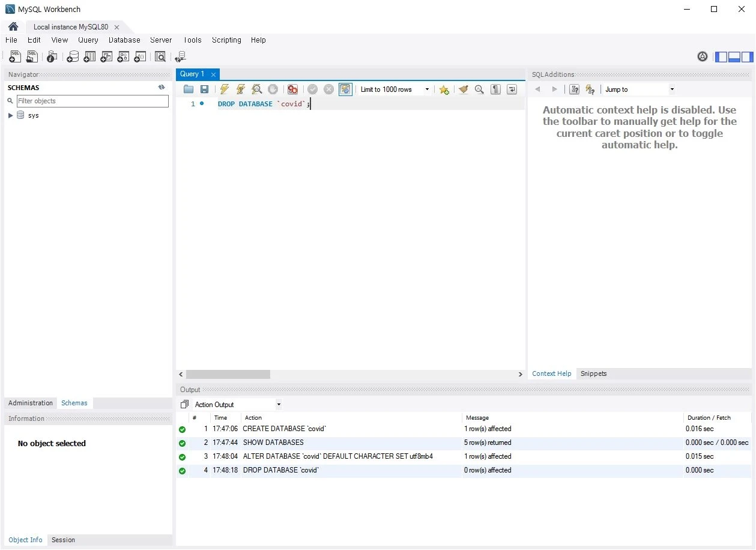Switch to the Snippets tab
The height and width of the screenshot is (550, 756).
pyautogui.click(x=593, y=373)
